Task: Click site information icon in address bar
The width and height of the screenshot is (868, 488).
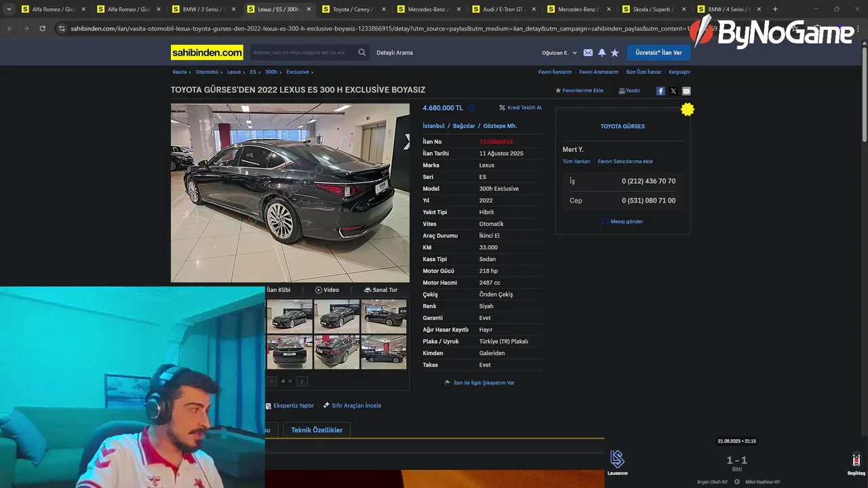Action: pyautogui.click(x=62, y=28)
